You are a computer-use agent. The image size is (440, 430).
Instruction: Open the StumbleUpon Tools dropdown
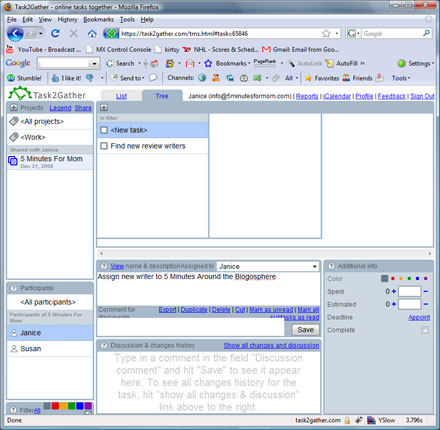(x=401, y=78)
